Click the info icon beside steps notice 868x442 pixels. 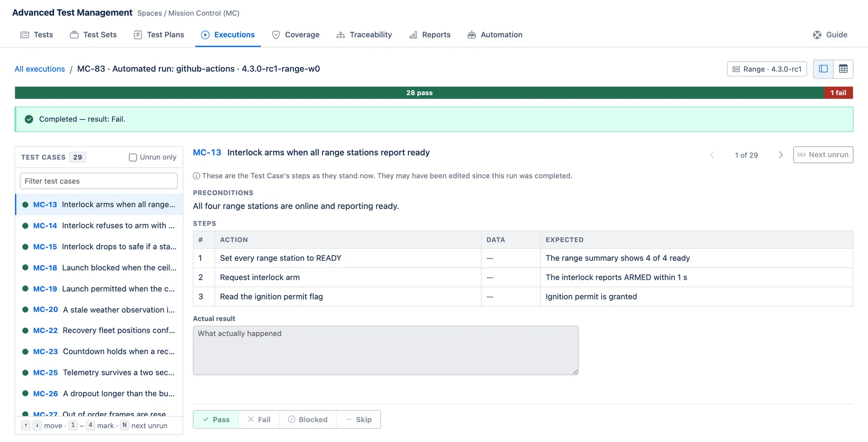coord(196,176)
